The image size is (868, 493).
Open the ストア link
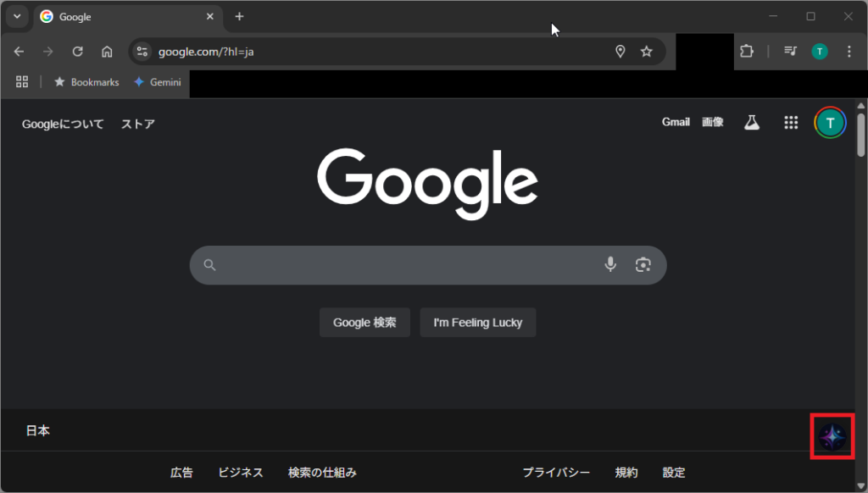[138, 124]
